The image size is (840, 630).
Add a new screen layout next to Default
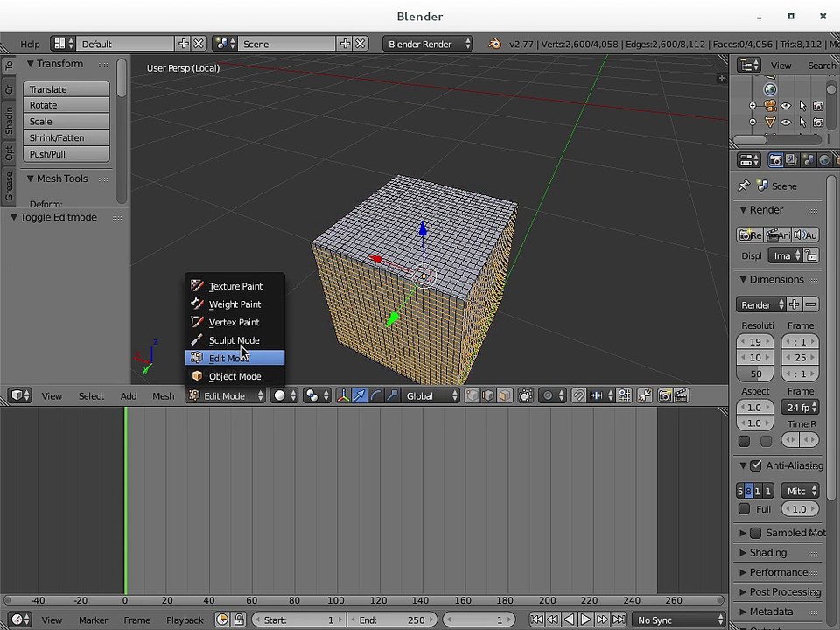183,44
